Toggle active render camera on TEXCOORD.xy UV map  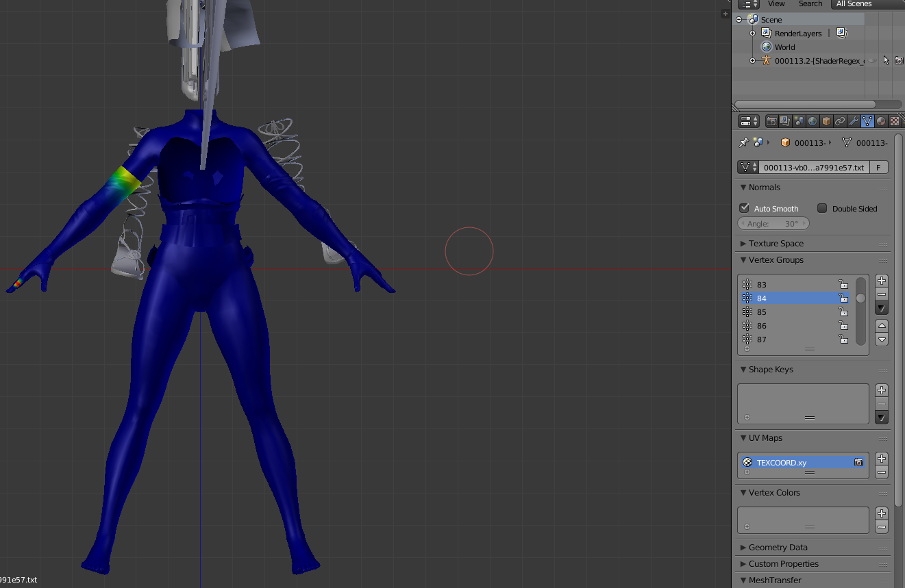coord(858,462)
